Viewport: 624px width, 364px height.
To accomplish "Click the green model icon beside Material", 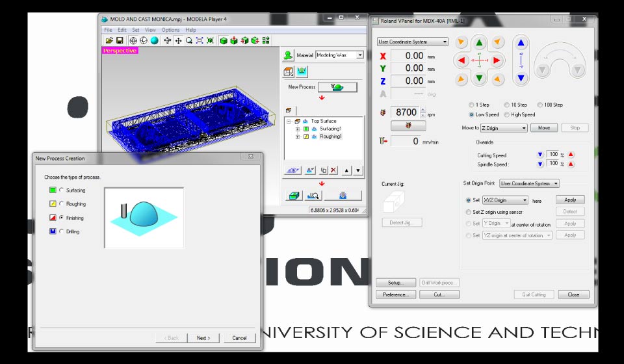I will (288, 55).
